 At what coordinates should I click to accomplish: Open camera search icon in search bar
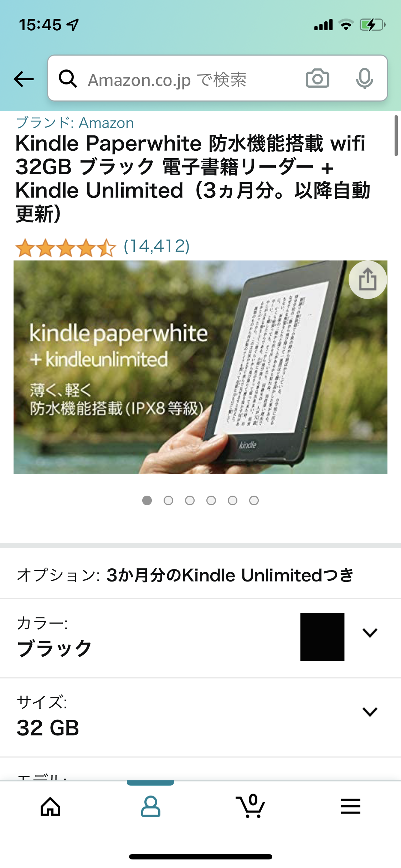tap(317, 78)
